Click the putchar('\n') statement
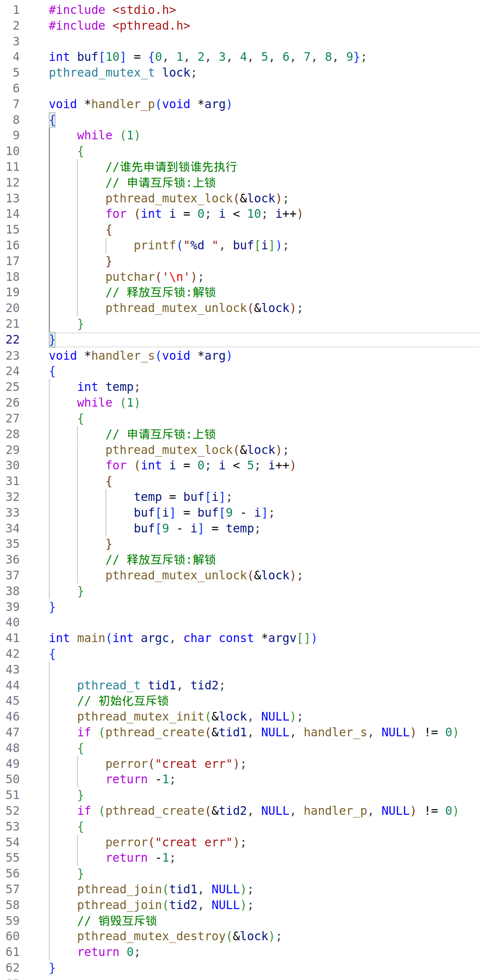 coord(155,277)
